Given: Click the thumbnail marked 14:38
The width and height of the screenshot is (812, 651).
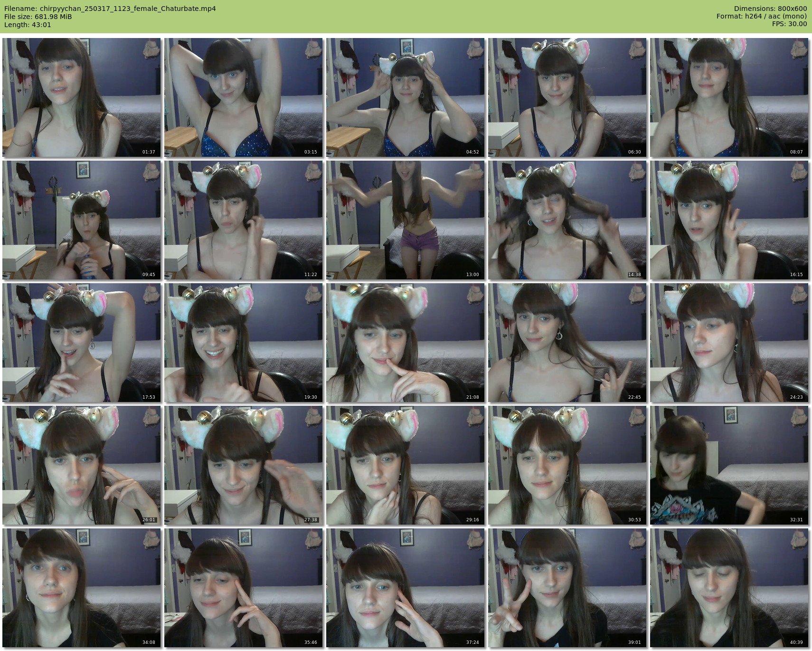Looking at the screenshot, I should click(567, 220).
